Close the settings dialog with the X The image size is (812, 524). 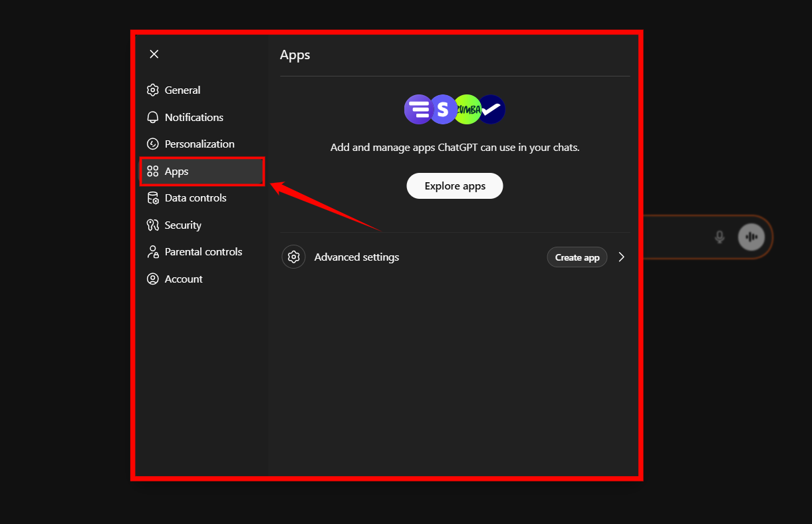(x=154, y=54)
